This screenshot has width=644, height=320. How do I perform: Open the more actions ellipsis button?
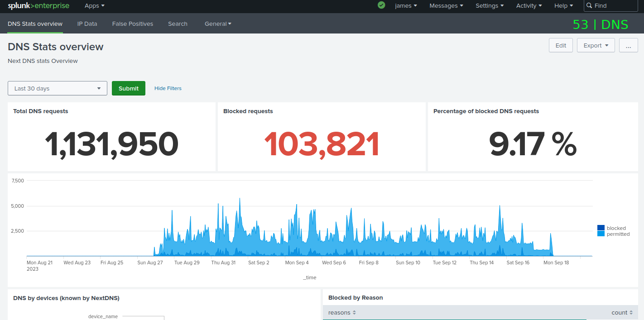click(x=628, y=45)
